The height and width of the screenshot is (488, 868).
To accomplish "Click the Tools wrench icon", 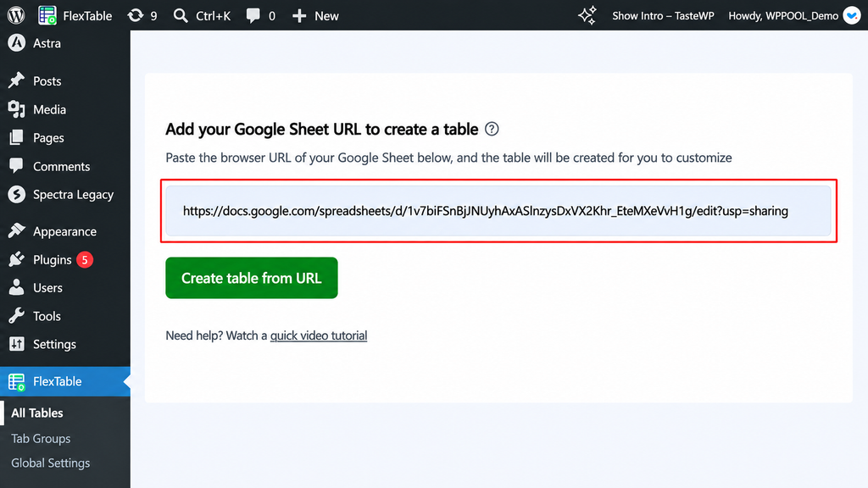I will tap(17, 316).
